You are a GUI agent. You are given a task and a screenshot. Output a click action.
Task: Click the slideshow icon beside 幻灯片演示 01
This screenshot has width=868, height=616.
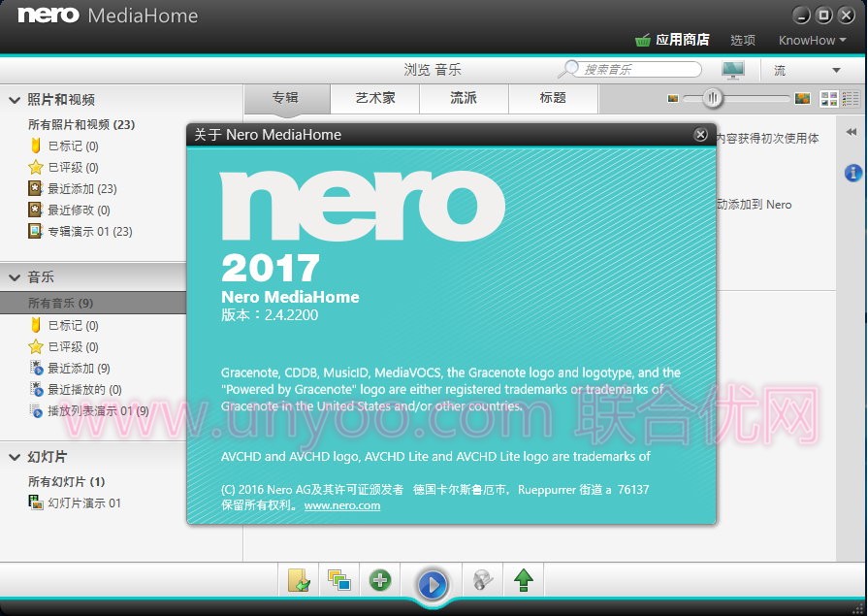(36, 503)
